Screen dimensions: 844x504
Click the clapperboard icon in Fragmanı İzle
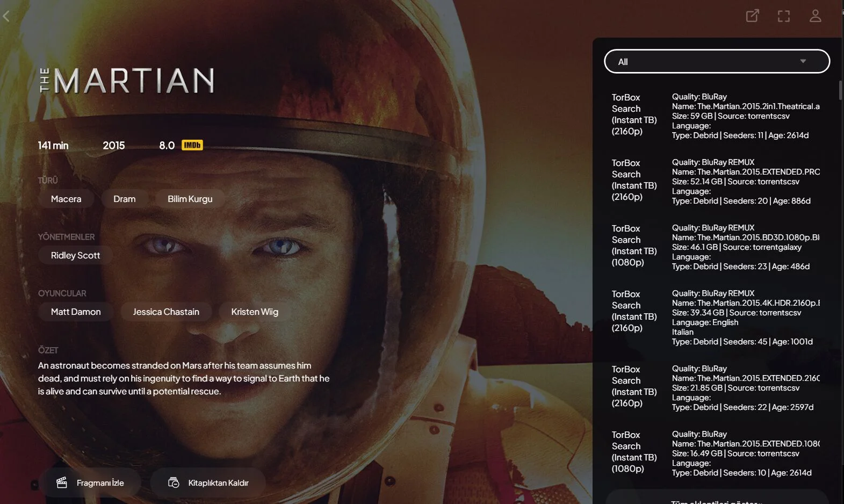[x=62, y=483]
